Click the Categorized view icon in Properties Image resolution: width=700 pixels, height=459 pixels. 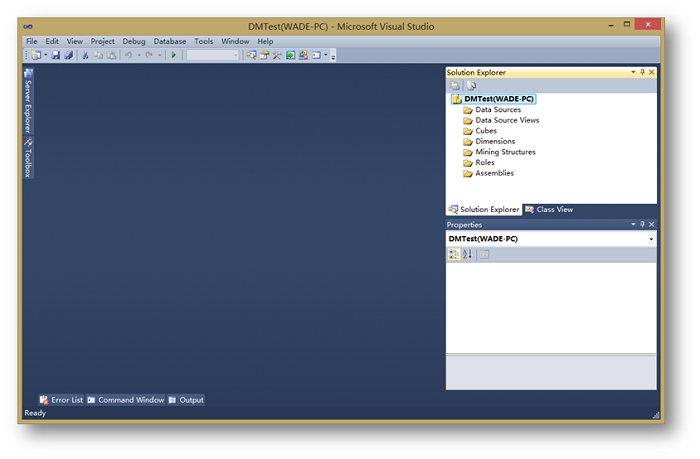point(454,255)
